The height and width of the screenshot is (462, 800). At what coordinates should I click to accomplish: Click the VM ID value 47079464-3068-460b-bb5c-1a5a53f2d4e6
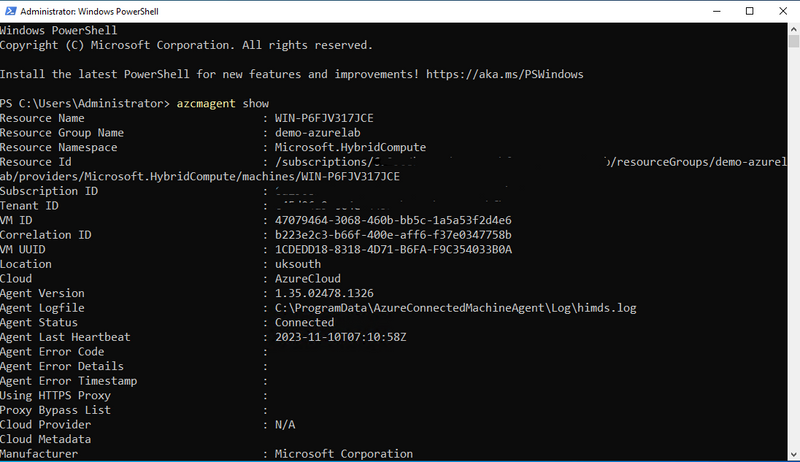(x=393, y=220)
